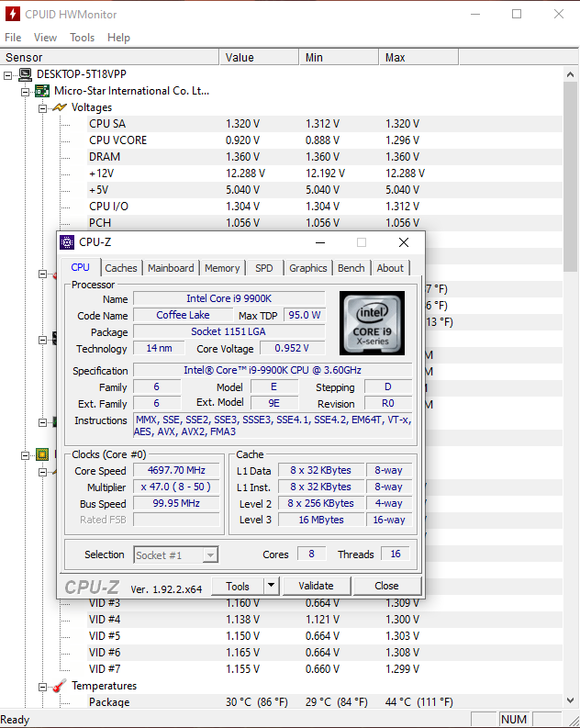The height and width of the screenshot is (728, 580).
Task: Click the Validate button
Action: (316, 586)
